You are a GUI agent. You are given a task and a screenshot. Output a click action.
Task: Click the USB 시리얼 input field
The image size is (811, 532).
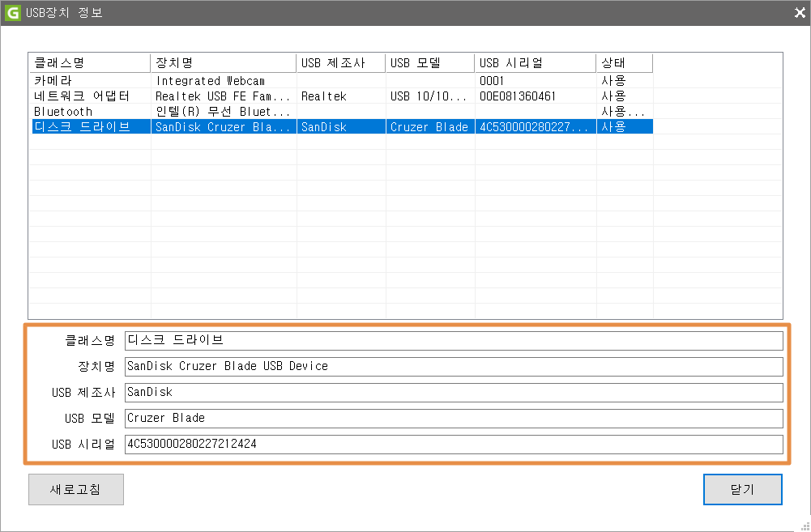click(454, 444)
